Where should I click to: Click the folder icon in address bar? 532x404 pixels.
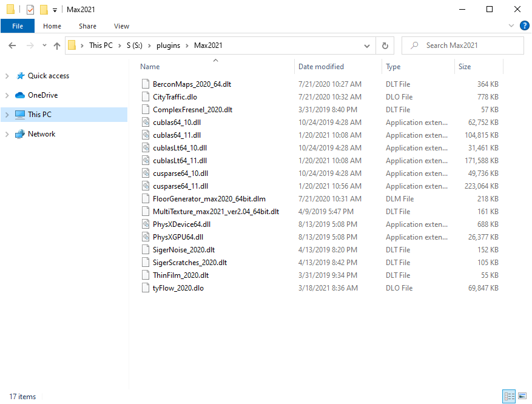72,45
